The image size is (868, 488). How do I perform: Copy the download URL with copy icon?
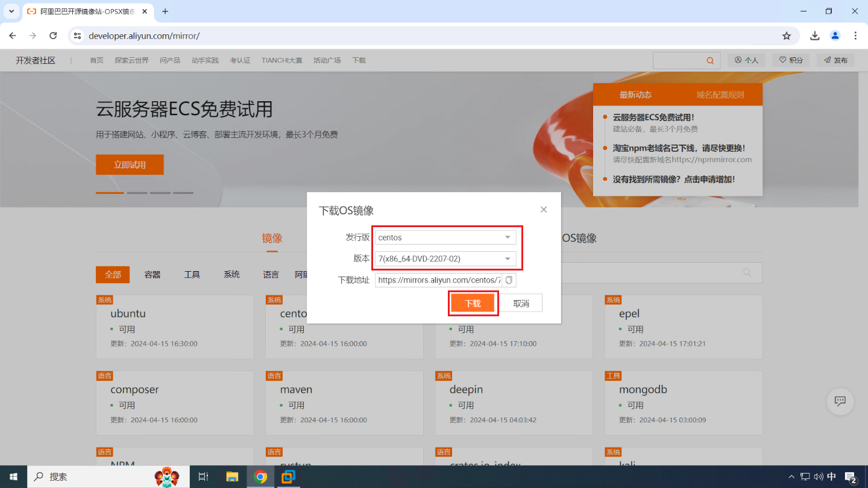[509, 280]
